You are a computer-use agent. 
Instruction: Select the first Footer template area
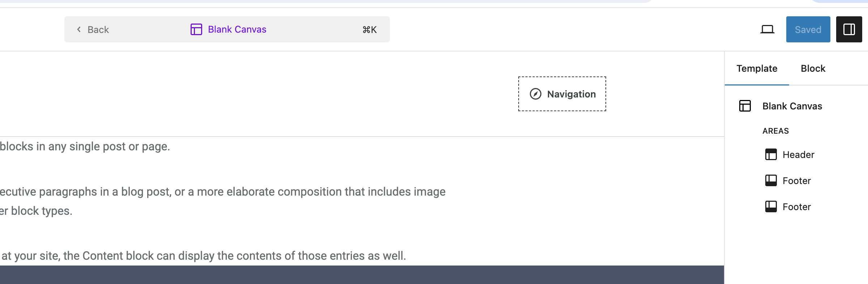788,180
